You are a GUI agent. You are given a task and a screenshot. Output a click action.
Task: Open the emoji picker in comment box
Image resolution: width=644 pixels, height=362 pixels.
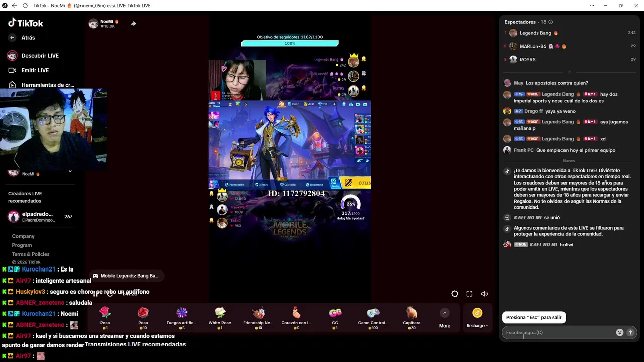620,332
